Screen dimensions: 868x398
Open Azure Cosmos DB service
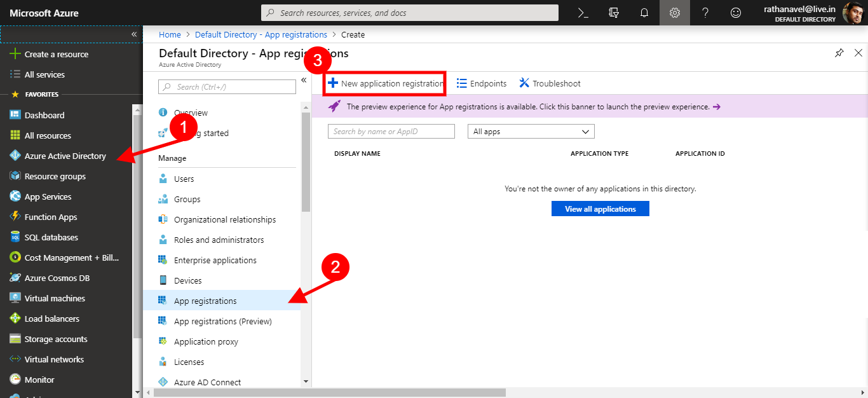(x=57, y=277)
